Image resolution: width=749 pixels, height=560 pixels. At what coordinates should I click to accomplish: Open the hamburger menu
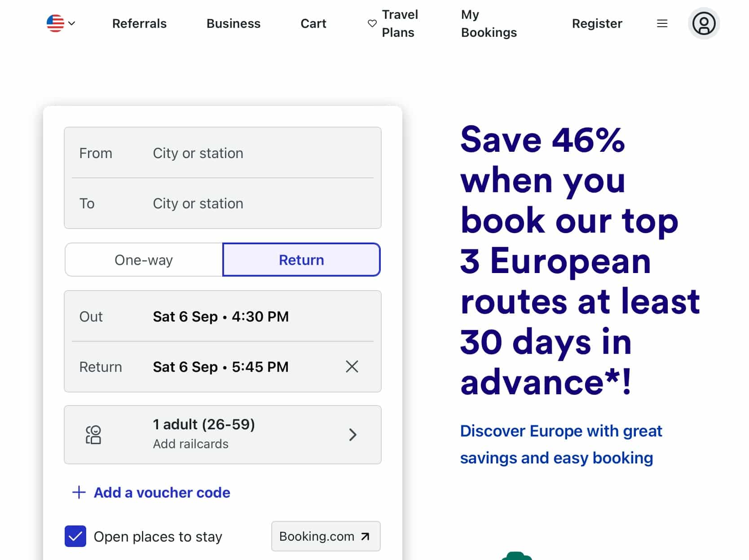pos(662,23)
